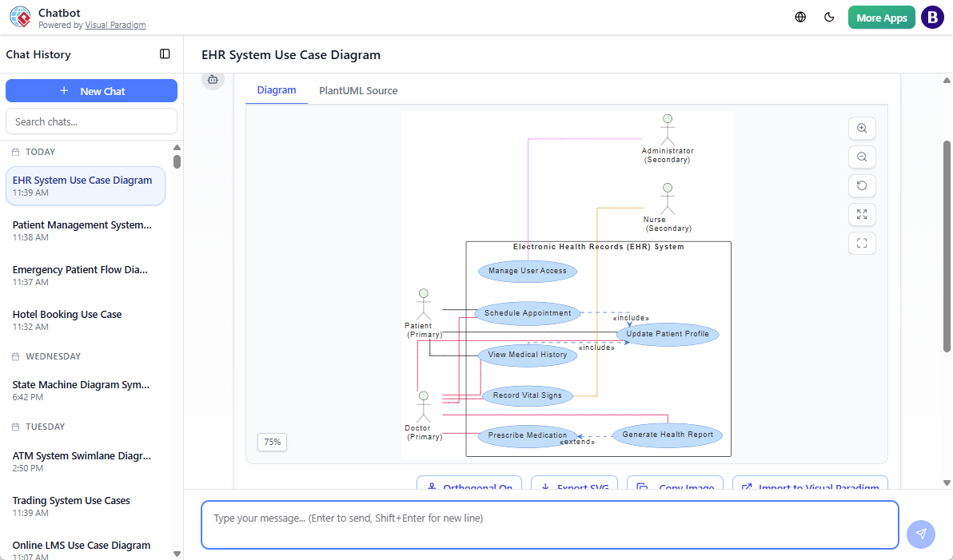Image resolution: width=953 pixels, height=560 pixels.
Task: Toggle dark mode with the moon icon
Action: [x=829, y=17]
